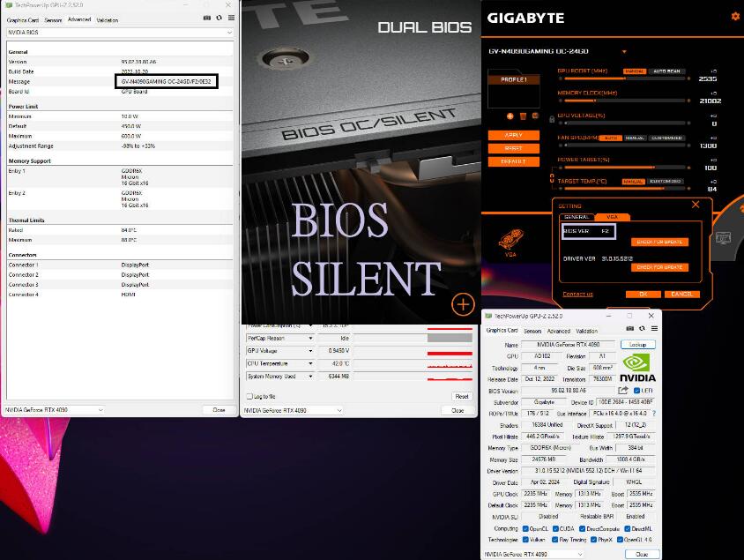Viewport: 744px width, 560px height.
Task: Switch Fan Speed to MANUAL mode
Action: coord(635,138)
